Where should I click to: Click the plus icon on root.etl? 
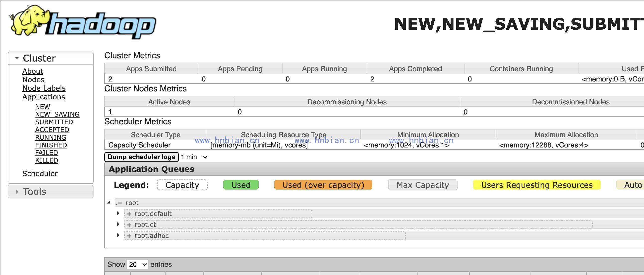(x=129, y=225)
